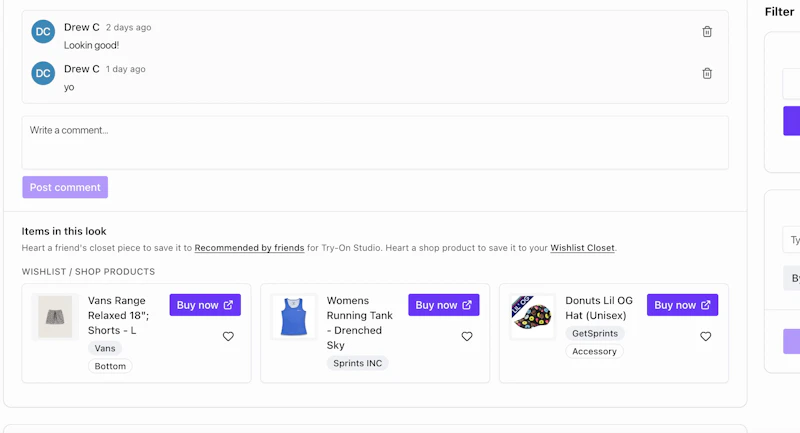The image size is (800, 433).
Task: Click the DC avatar beside "Lookin good!"
Action: point(43,32)
